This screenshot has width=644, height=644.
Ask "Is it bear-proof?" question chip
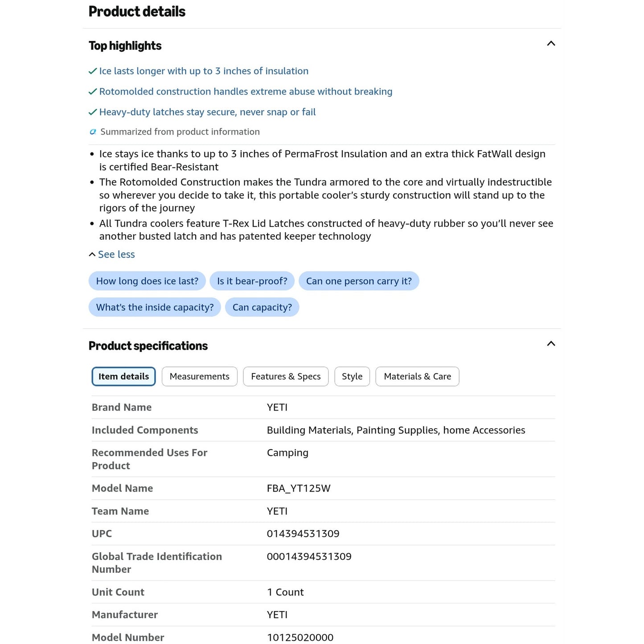tap(252, 281)
